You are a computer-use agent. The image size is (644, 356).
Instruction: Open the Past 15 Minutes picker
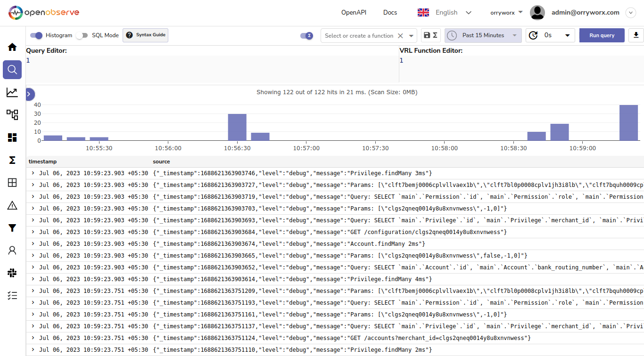(483, 35)
